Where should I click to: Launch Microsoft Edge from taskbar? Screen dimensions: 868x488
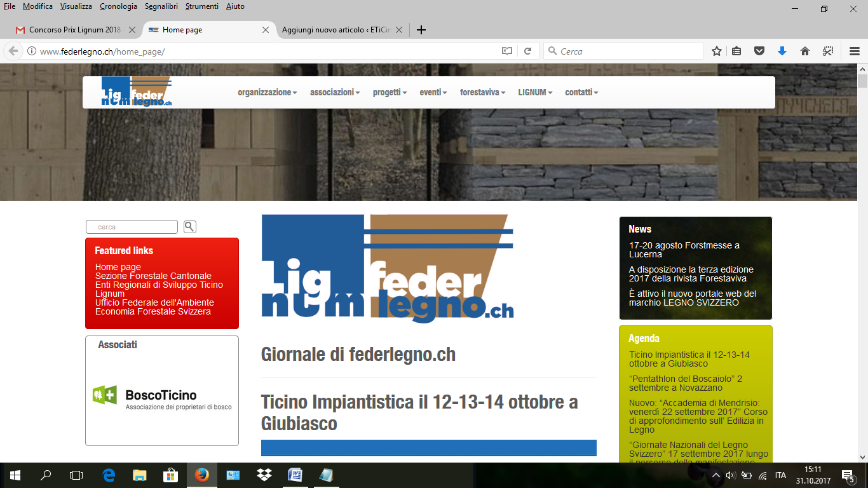tap(109, 475)
